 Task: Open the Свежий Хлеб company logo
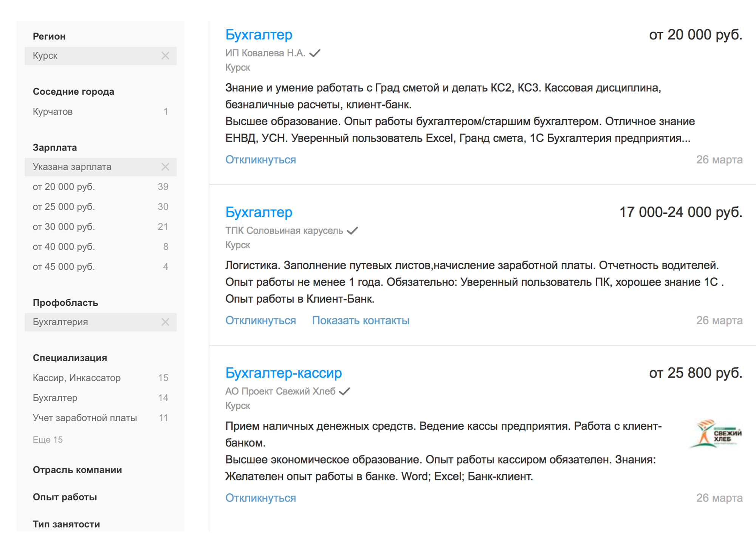tap(716, 434)
